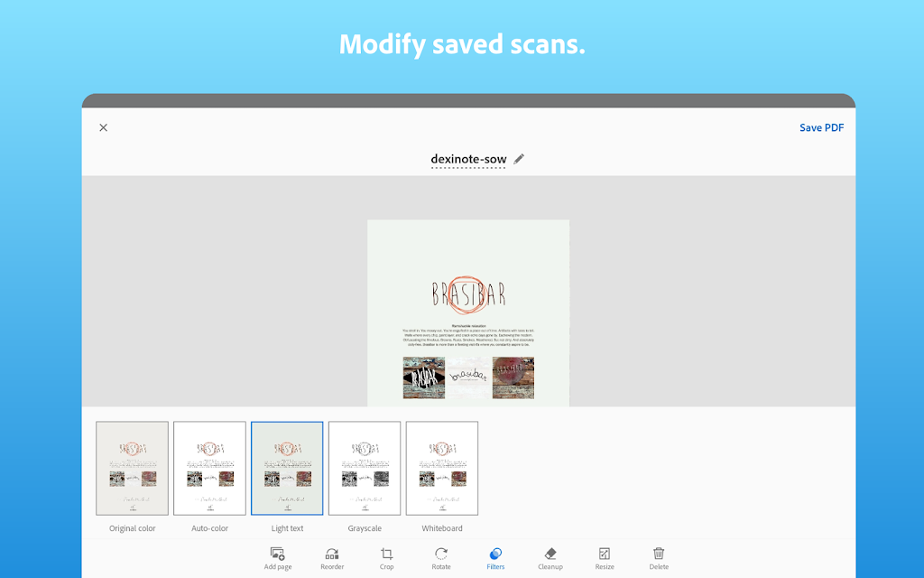Viewport: 924px width, 578px height.
Task: Apply the Whiteboard filter thumbnail
Action: 442,469
